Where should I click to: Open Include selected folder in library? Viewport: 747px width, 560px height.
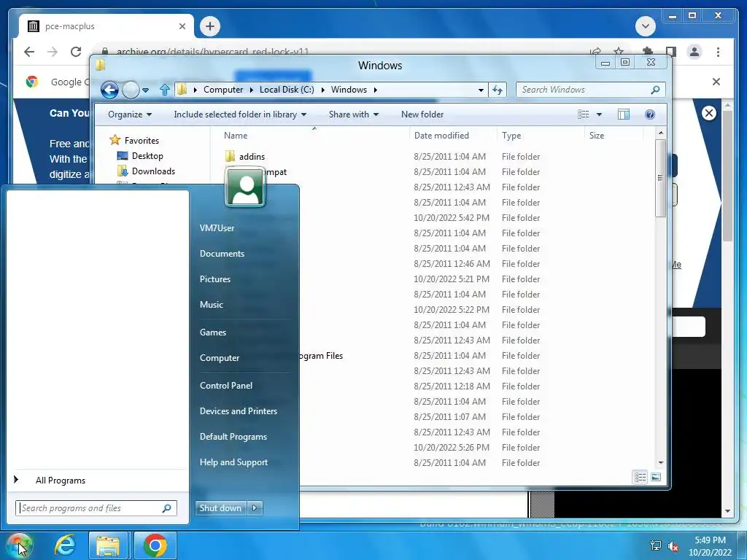point(240,114)
